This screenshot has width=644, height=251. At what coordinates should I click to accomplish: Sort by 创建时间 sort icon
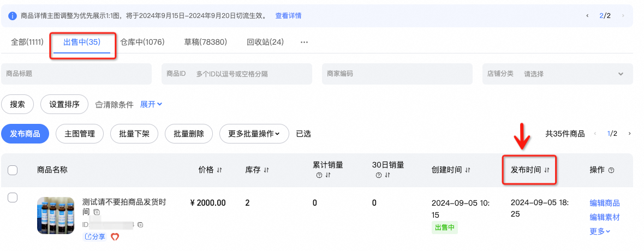click(x=467, y=170)
